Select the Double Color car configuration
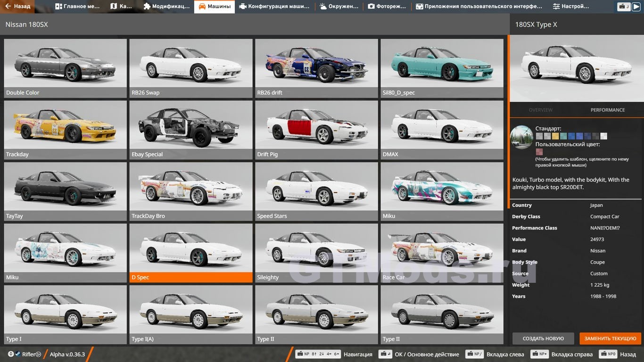 pyautogui.click(x=65, y=68)
